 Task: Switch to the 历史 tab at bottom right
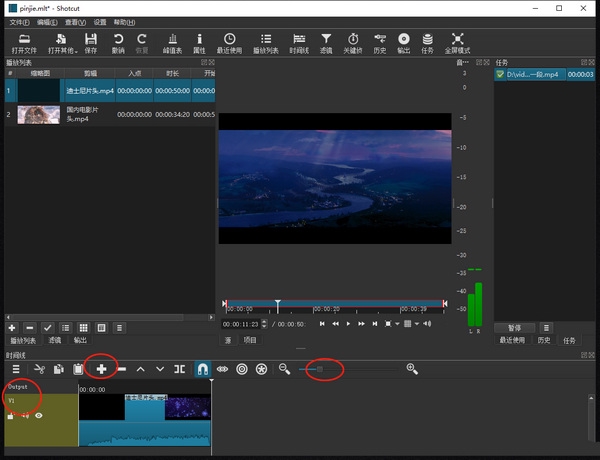[544, 340]
